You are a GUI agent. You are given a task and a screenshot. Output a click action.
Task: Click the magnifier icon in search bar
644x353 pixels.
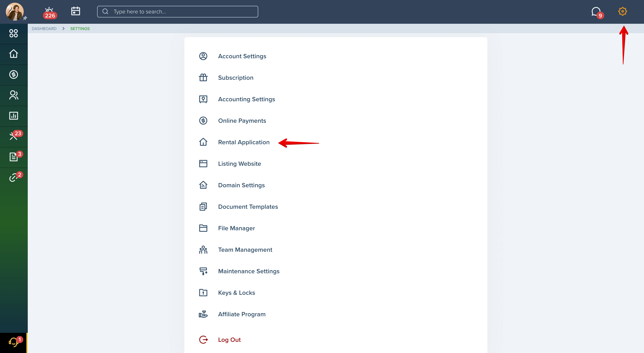(x=105, y=11)
